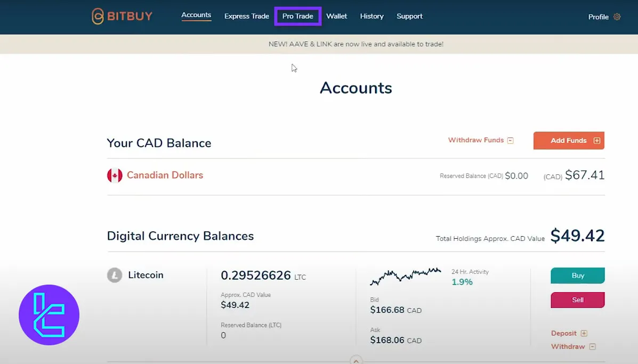Screen dimensions: 638x364
Task: Click the plus icon on Add Funds
Action: tap(596, 141)
